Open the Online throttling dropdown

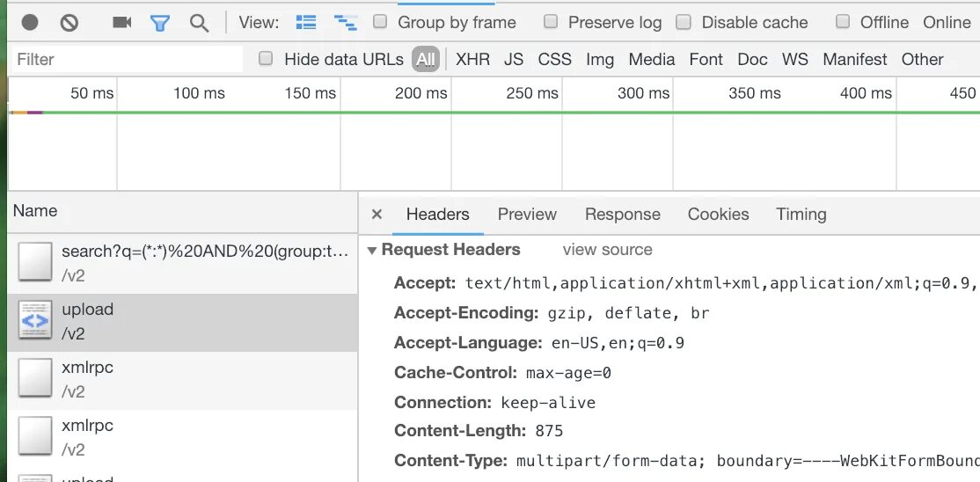[947, 23]
